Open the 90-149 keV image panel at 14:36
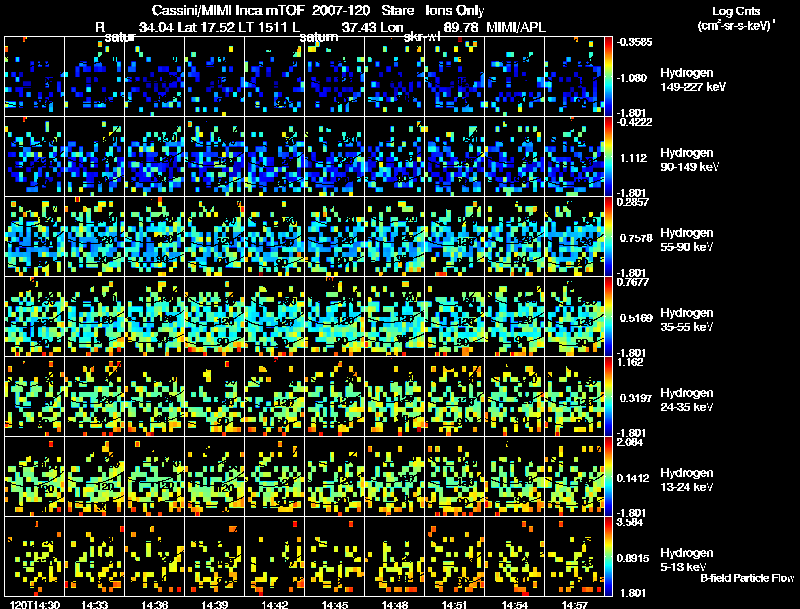The width and height of the screenshot is (800, 609). (x=155, y=156)
